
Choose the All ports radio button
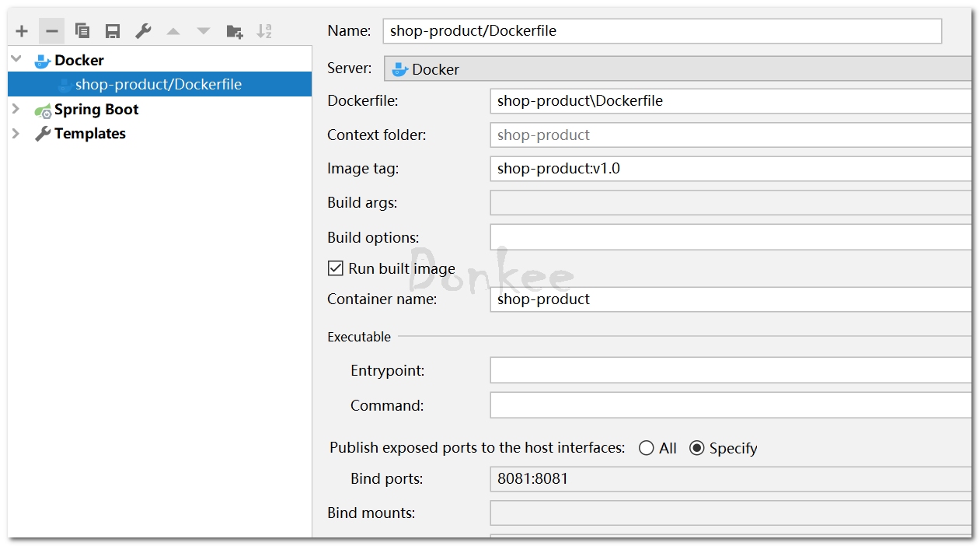tap(647, 448)
